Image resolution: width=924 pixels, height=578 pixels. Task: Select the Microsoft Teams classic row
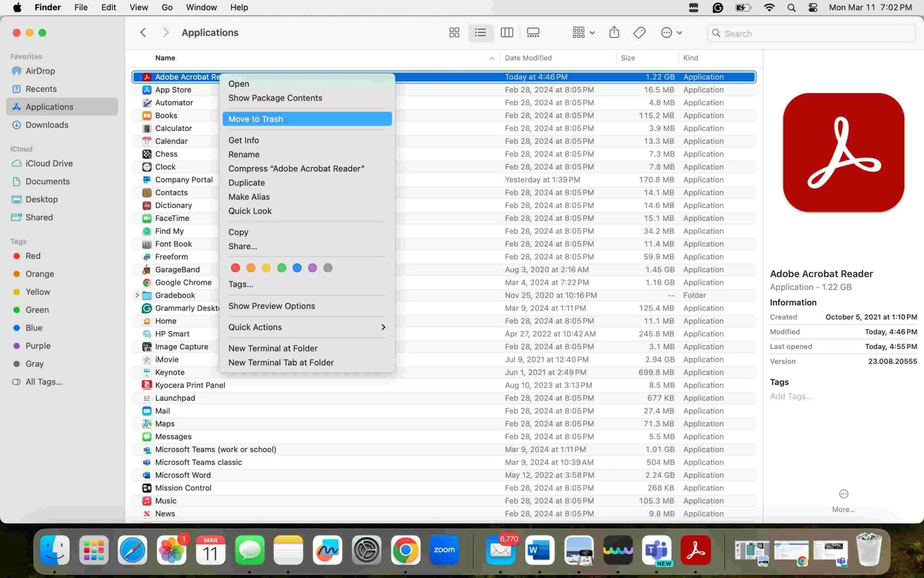click(x=444, y=462)
